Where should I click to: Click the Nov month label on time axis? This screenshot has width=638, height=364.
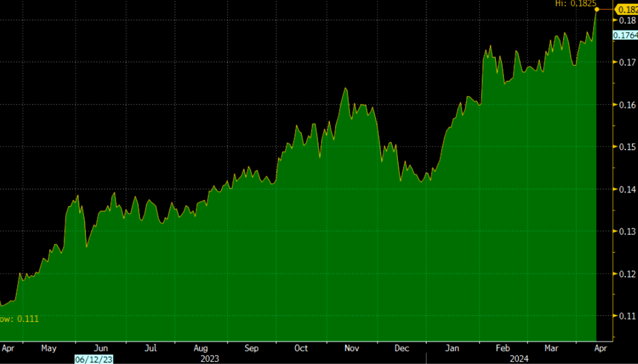click(351, 349)
